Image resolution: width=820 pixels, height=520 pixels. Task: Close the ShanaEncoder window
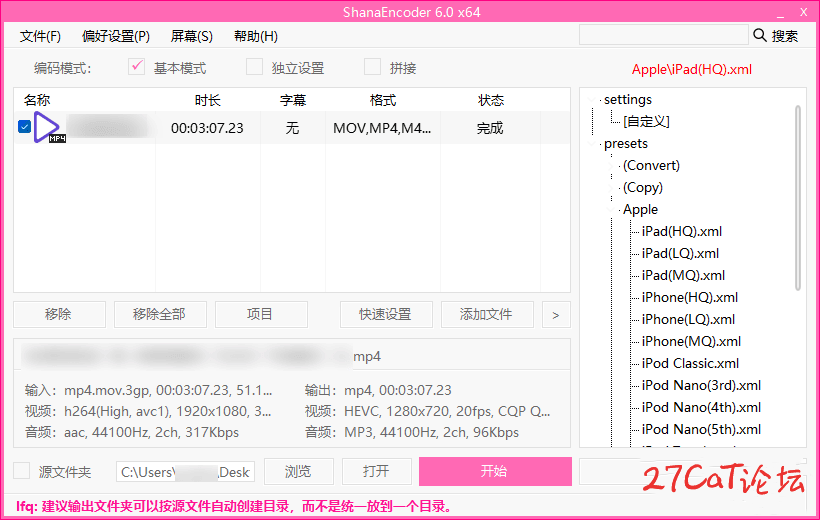[x=804, y=12]
